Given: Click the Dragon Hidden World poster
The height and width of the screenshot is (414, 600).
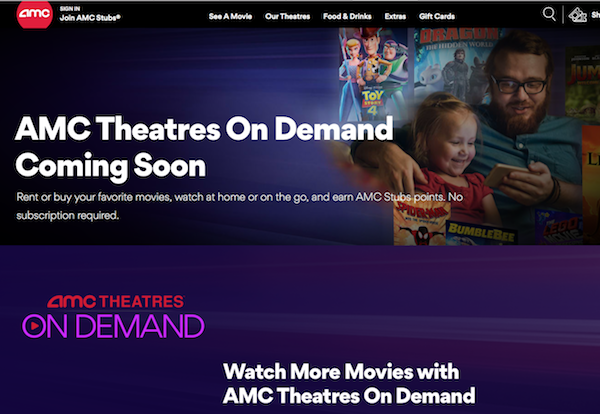Looking at the screenshot, I should pos(453,63).
